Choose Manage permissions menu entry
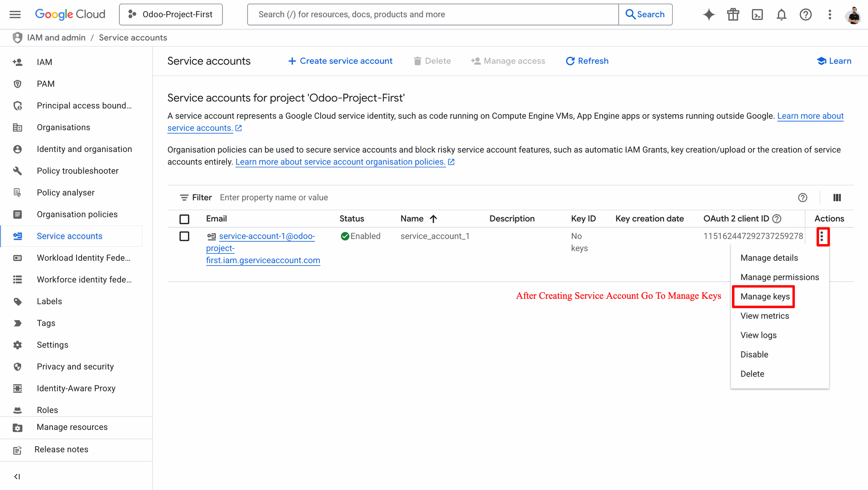 [779, 277]
